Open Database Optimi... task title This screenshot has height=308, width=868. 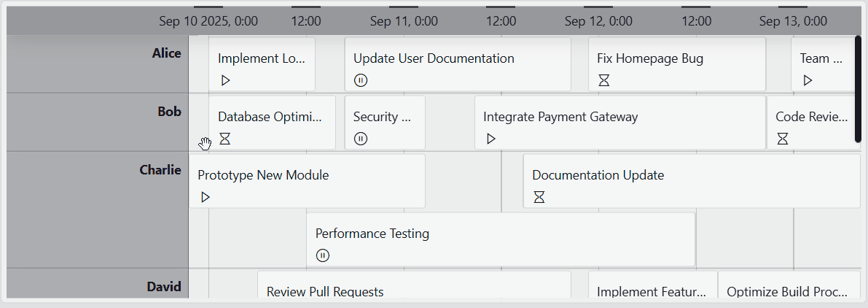click(270, 117)
